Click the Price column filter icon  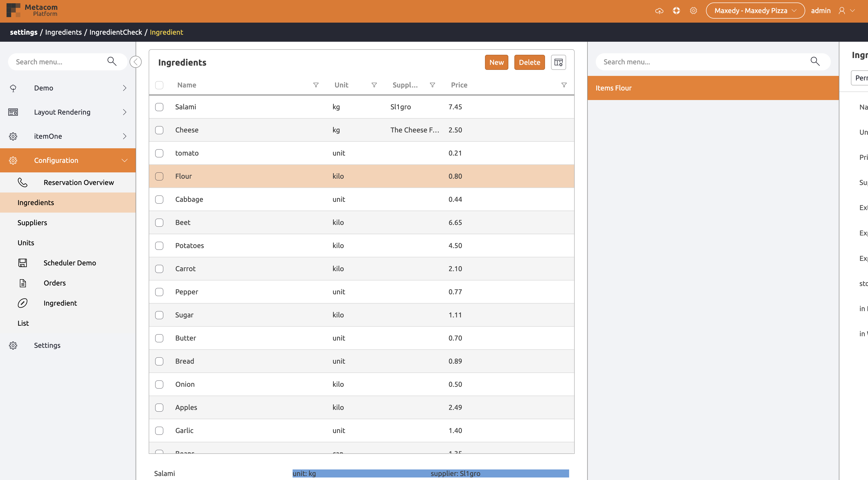pyautogui.click(x=564, y=85)
